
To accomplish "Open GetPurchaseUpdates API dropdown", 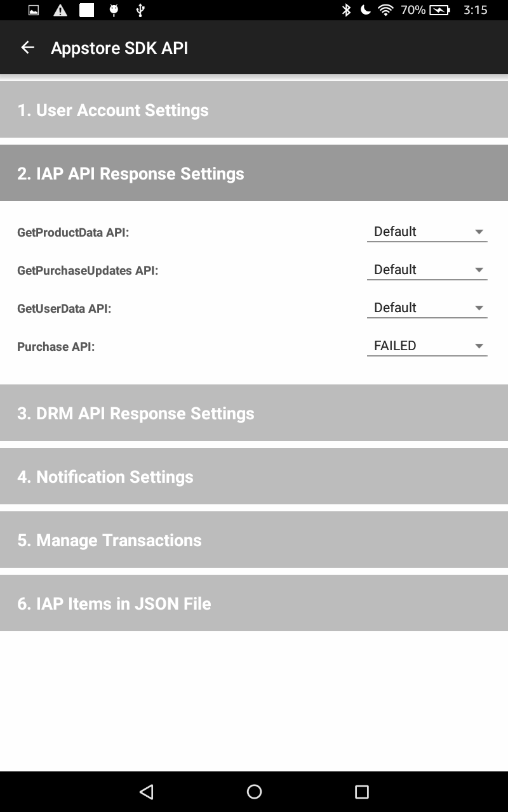I will pos(427,270).
